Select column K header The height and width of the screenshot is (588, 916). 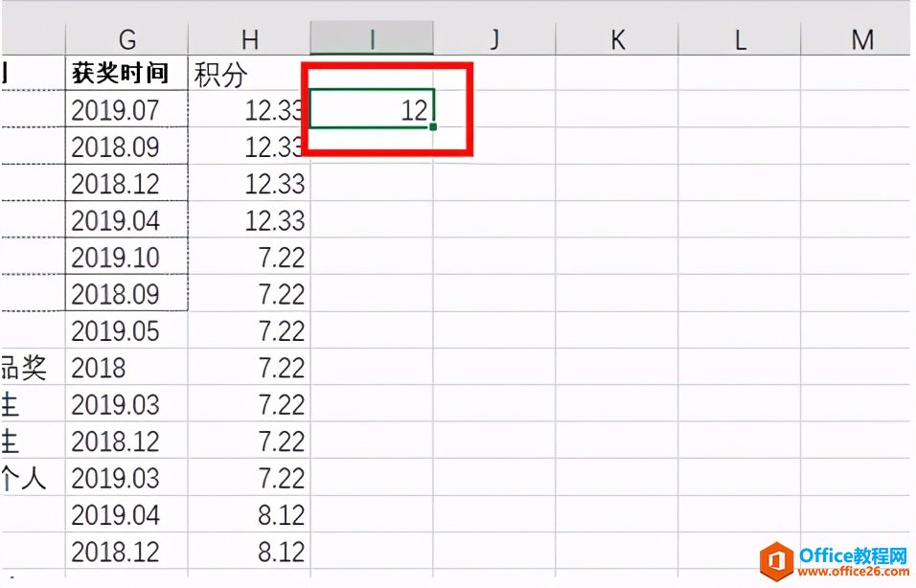[617, 39]
